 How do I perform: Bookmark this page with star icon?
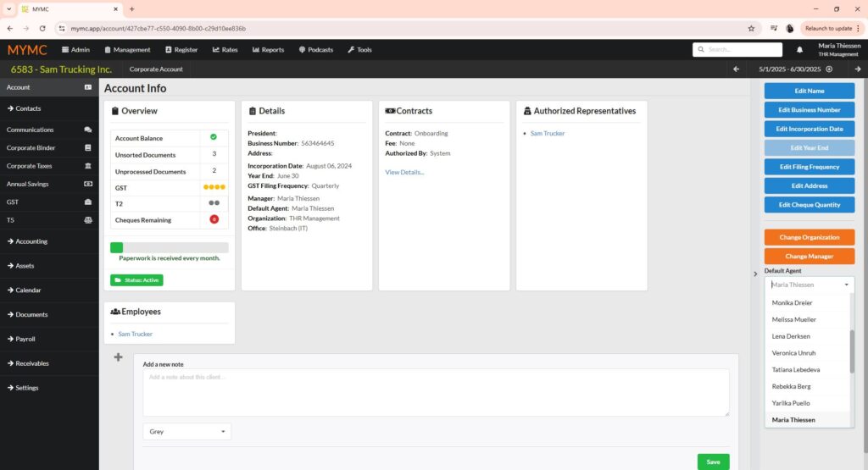pyautogui.click(x=751, y=28)
